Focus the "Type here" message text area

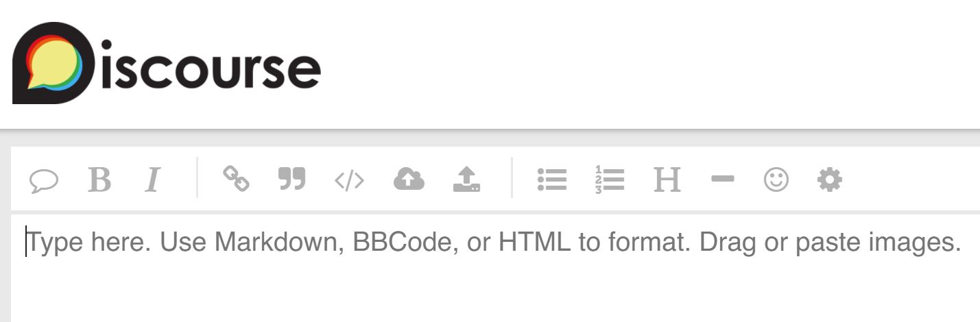495,268
